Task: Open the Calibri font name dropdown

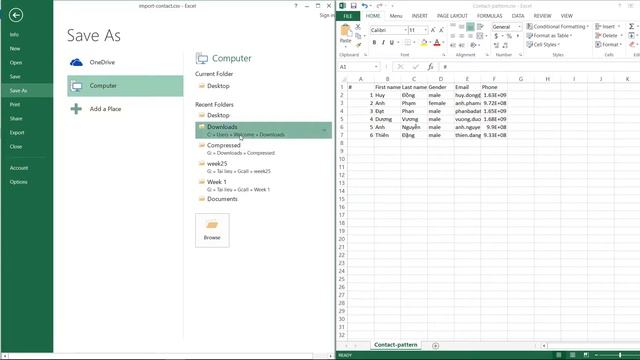Action: 405,30
